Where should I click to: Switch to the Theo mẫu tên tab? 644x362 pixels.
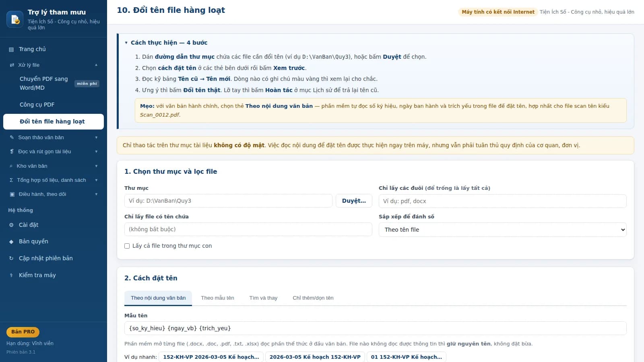[x=217, y=298]
